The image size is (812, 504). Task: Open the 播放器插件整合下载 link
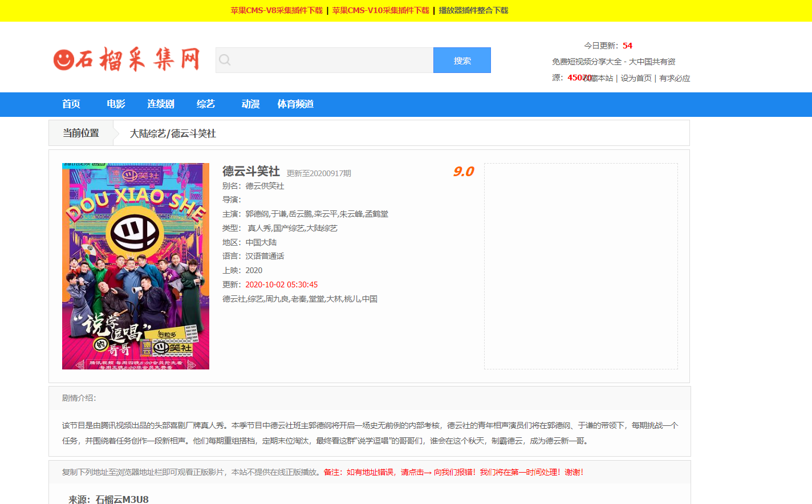(x=473, y=10)
